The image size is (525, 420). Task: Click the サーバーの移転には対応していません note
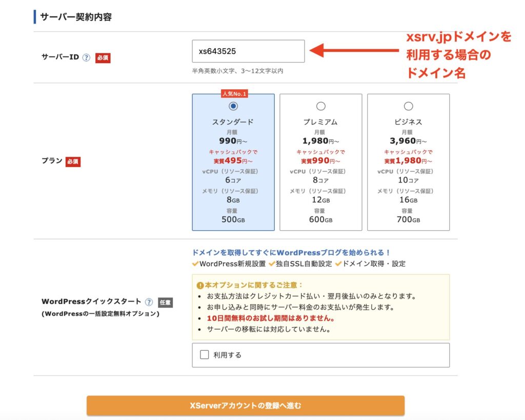pyautogui.click(x=269, y=329)
